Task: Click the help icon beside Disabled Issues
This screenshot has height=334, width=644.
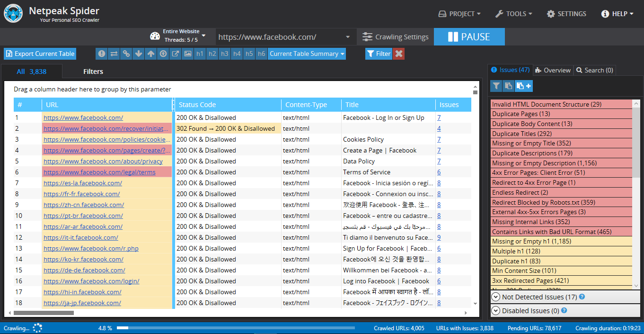Action: click(x=564, y=311)
